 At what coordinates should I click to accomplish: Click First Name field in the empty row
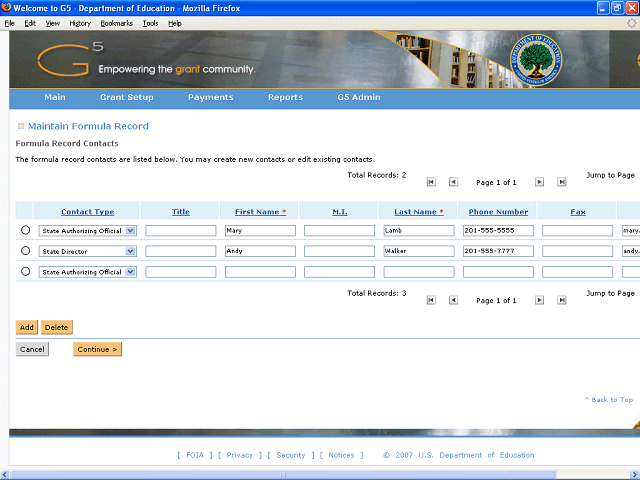pyautogui.click(x=260, y=272)
